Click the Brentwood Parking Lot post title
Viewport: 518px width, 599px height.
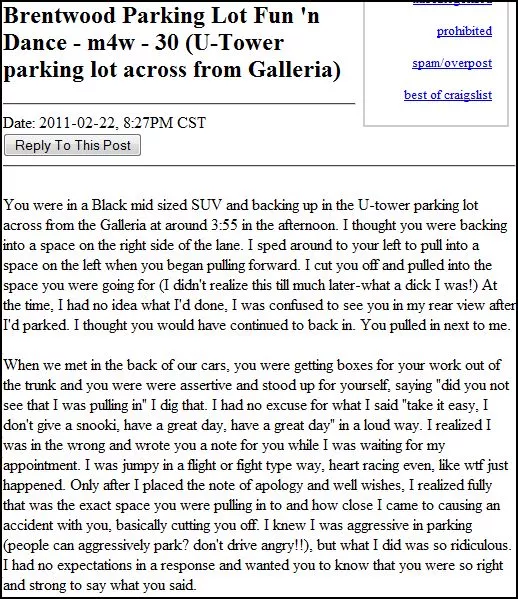click(x=172, y=42)
